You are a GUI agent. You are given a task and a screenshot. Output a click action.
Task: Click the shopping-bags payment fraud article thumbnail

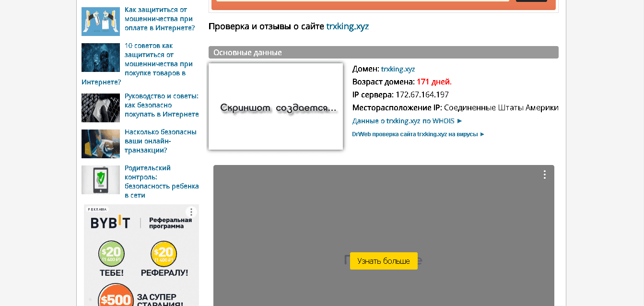pos(100,22)
